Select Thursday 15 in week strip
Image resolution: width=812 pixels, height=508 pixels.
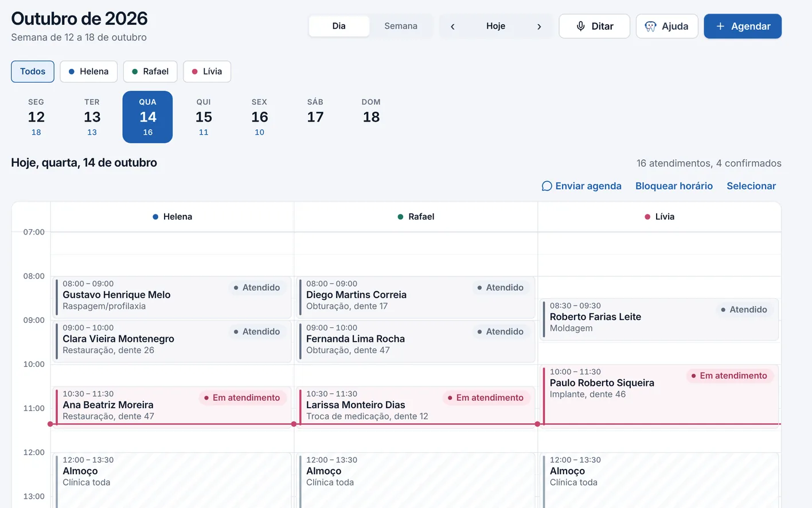204,117
